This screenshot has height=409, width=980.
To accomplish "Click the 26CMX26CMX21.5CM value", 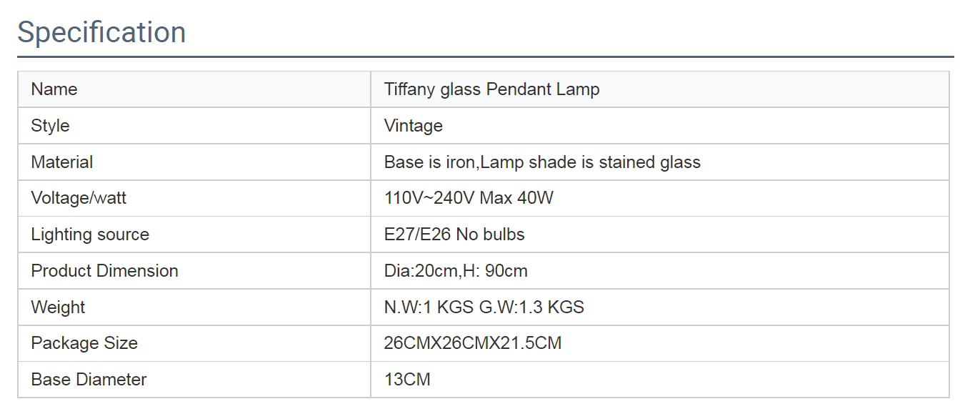I will tap(473, 343).
